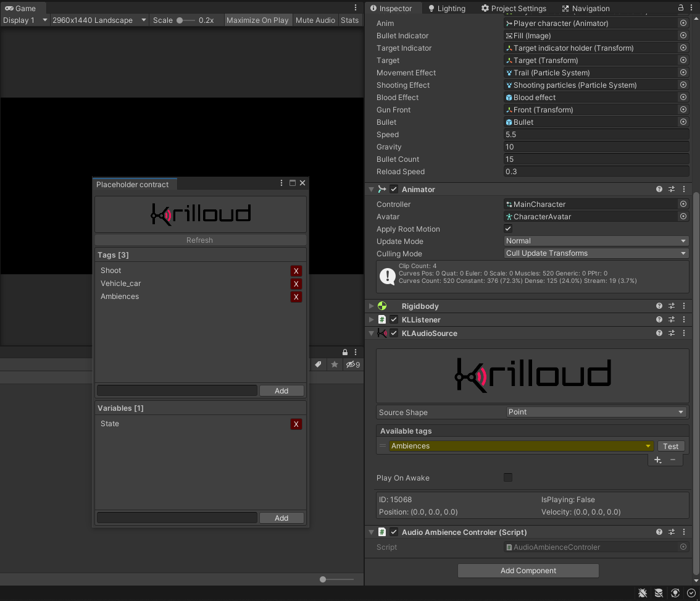700x601 pixels.
Task: Toggle Audio Ambience Controler enabled checkbox
Action: [394, 532]
